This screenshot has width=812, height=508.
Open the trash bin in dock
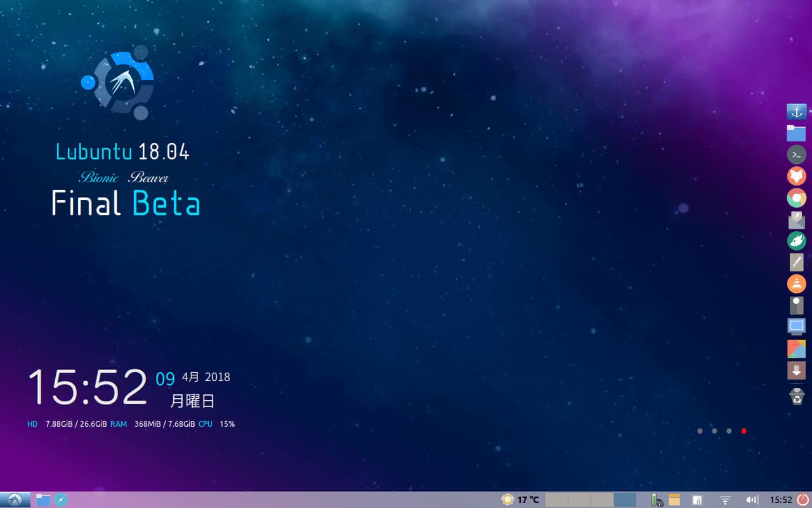pos(796,396)
